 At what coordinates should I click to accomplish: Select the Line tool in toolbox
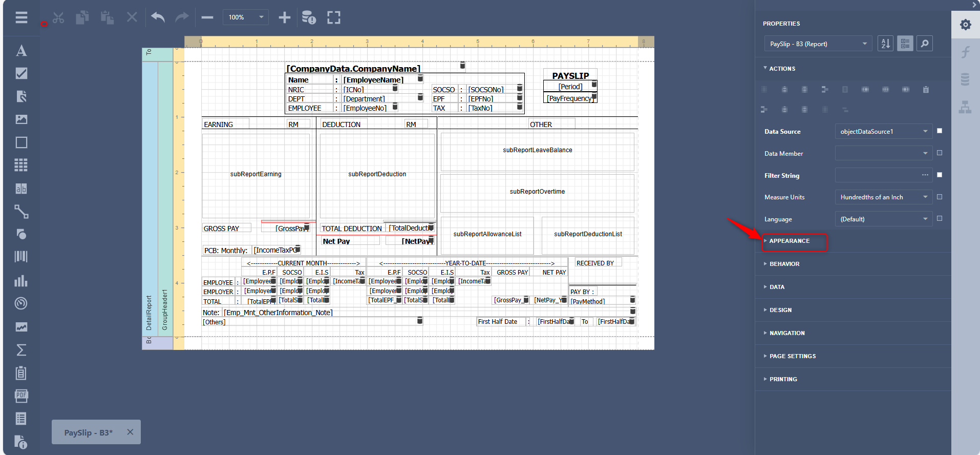[x=21, y=211]
